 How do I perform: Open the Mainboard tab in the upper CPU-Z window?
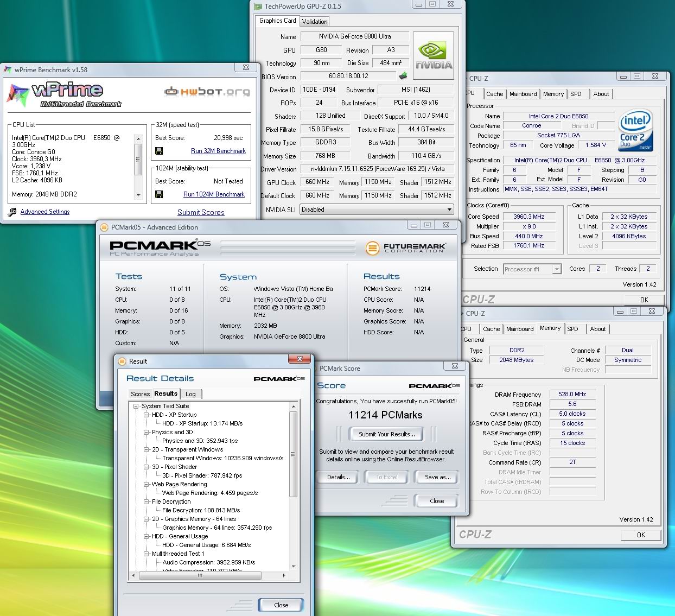[523, 94]
